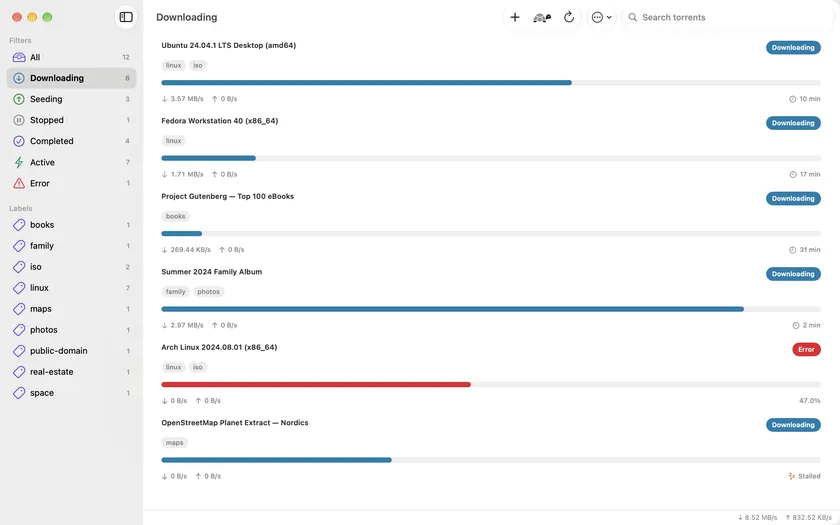Click the 47.0% progress value
Viewport: 840px width, 525px height.
click(809, 401)
